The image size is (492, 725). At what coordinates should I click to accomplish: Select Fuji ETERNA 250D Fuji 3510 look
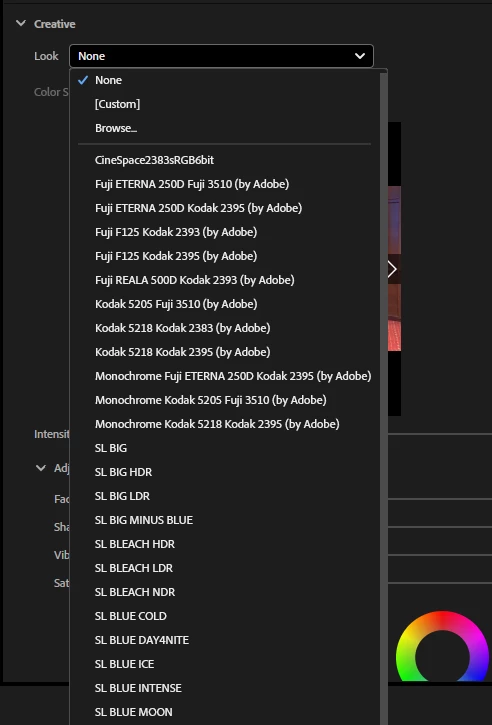[225, 184]
